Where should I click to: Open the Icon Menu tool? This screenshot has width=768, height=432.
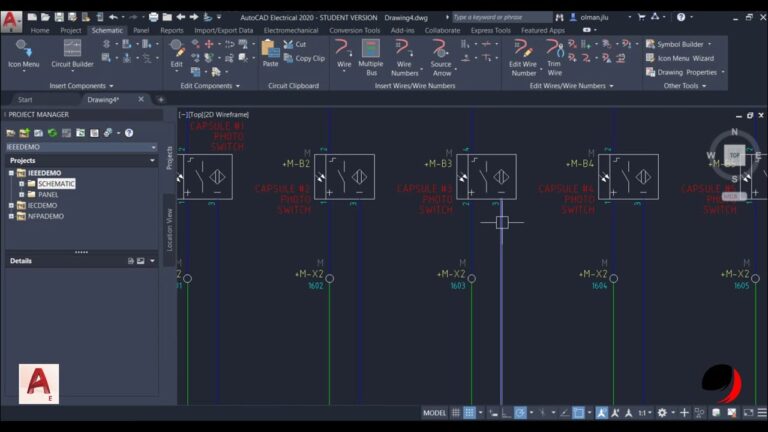tap(23, 54)
